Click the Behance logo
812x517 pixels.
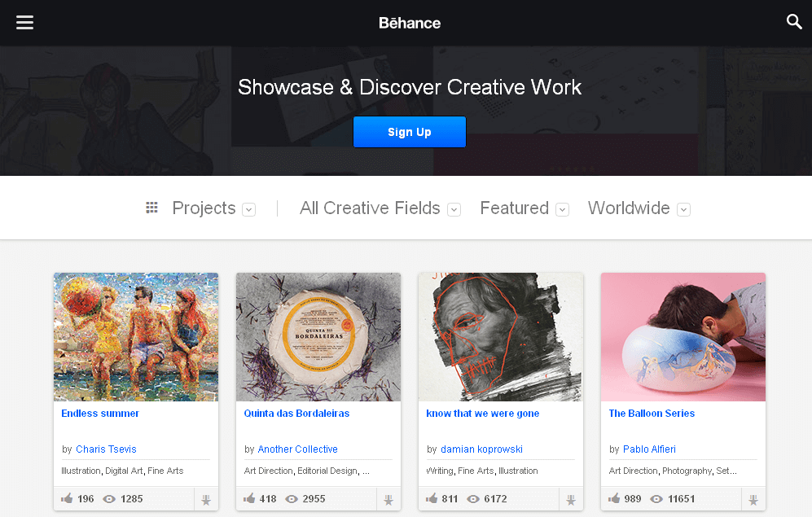(x=410, y=23)
